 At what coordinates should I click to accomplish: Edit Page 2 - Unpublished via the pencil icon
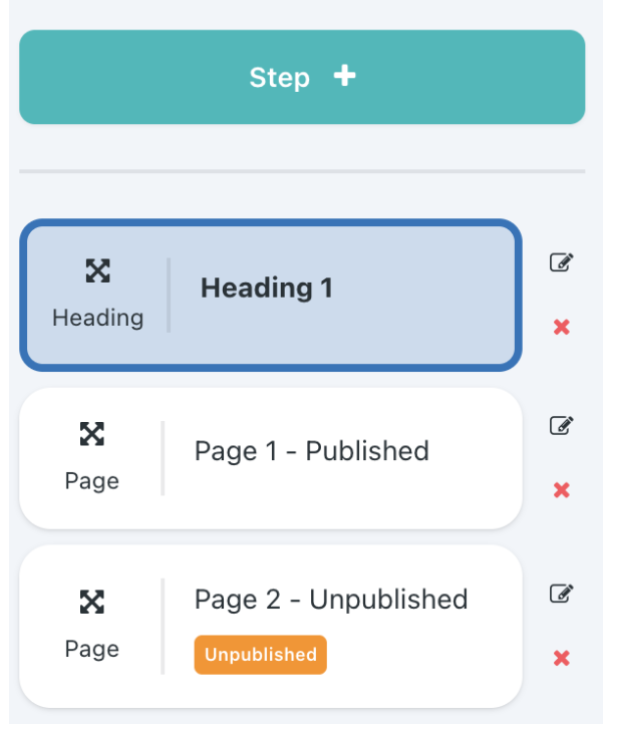[x=562, y=594]
